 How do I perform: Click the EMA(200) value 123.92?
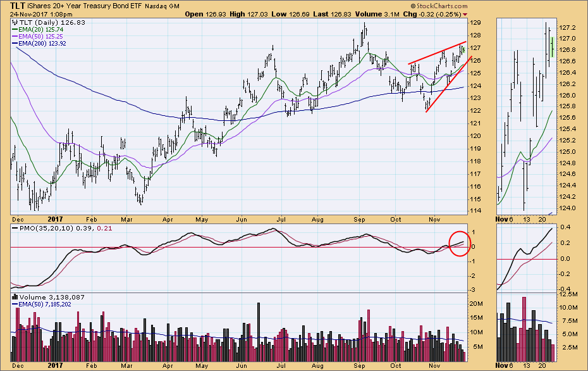tap(58, 44)
